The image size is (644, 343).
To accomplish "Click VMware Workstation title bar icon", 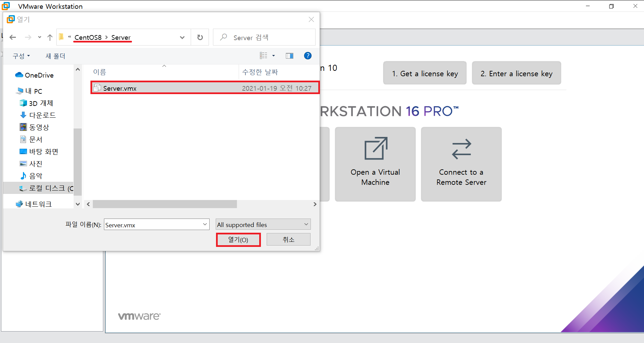I will 6,6.
